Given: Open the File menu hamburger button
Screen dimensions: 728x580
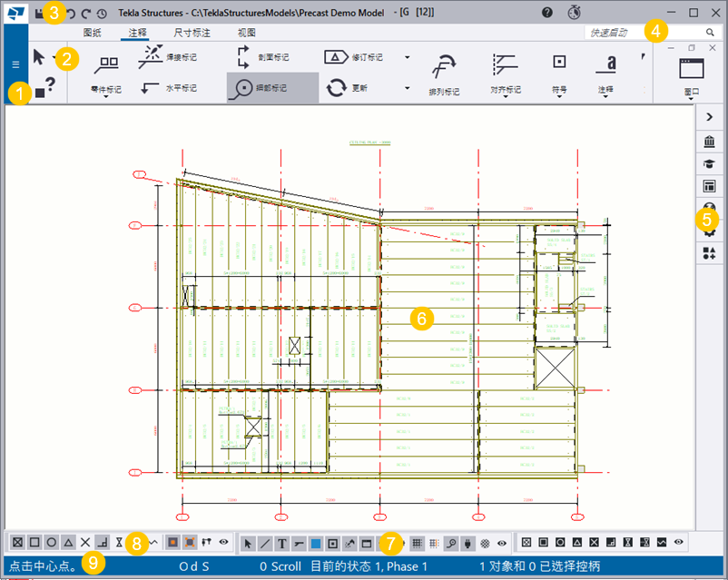Looking at the screenshot, I should tap(15, 64).
